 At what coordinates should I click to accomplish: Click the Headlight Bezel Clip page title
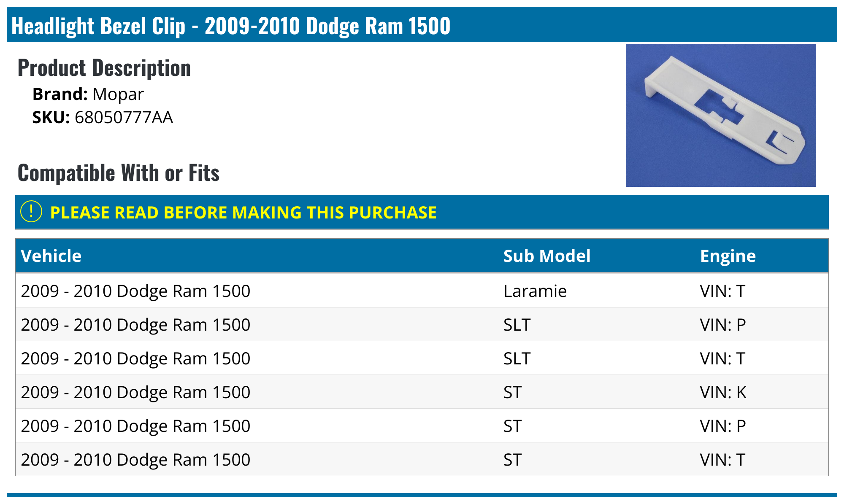pyautogui.click(x=231, y=26)
